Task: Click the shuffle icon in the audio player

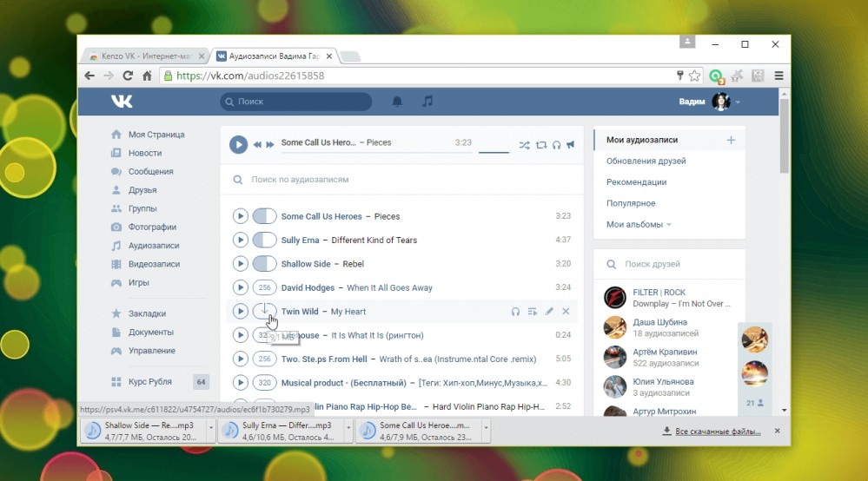Action: [524, 145]
